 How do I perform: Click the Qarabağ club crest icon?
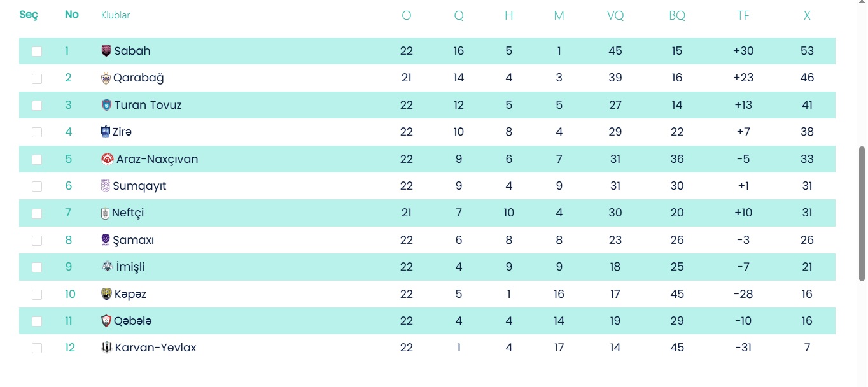pyautogui.click(x=106, y=78)
